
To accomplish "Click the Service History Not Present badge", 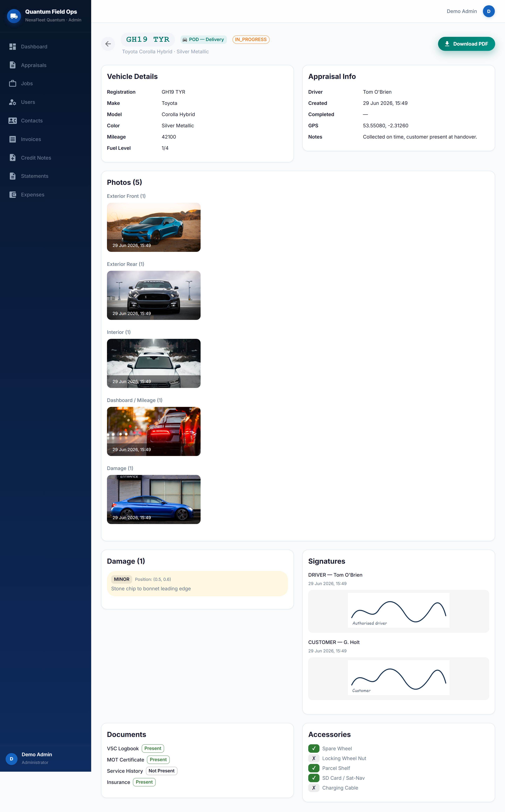I will 161,771.
